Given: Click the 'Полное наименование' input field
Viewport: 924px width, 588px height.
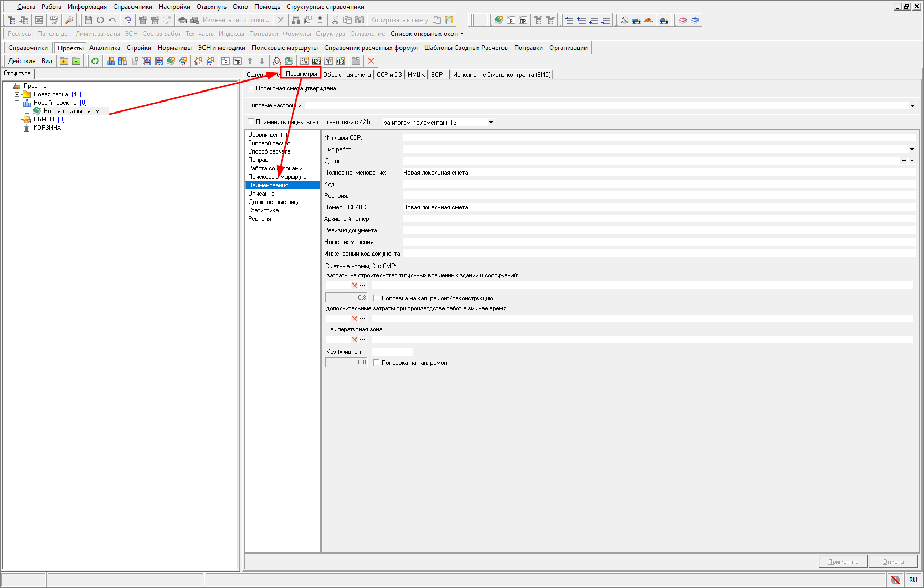Looking at the screenshot, I should tap(658, 173).
